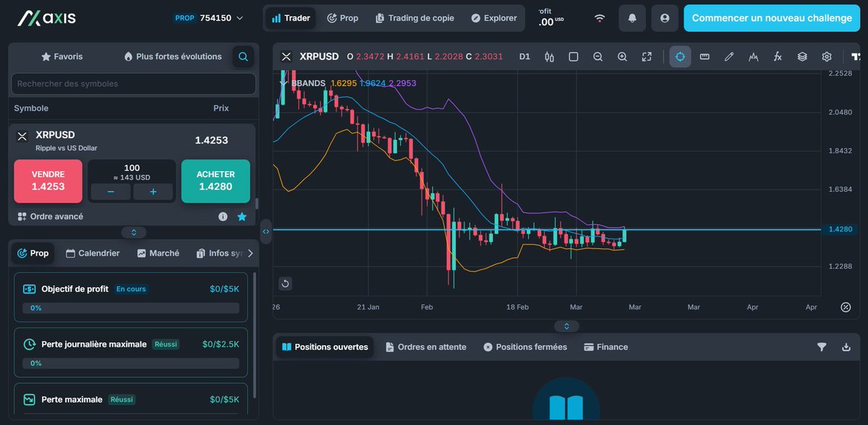Click the square shape icon in chart toolbar
Viewport: 868px width, 425px height.
click(574, 56)
